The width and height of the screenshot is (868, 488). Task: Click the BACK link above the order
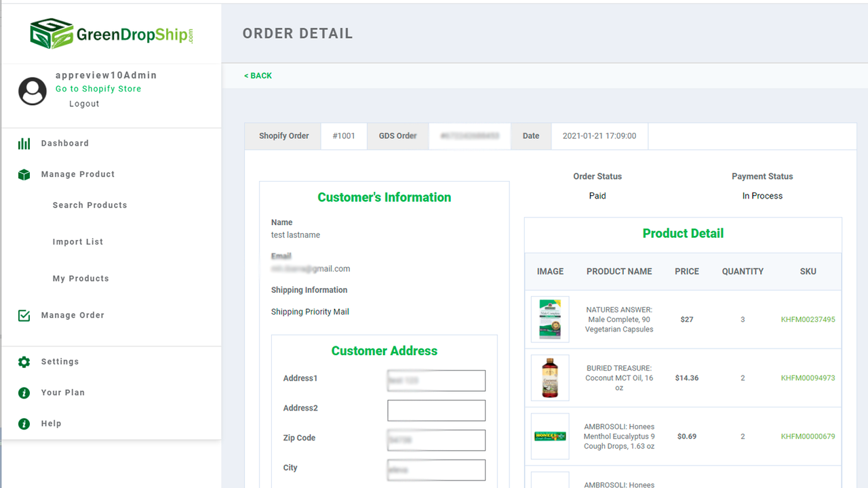pos(258,75)
